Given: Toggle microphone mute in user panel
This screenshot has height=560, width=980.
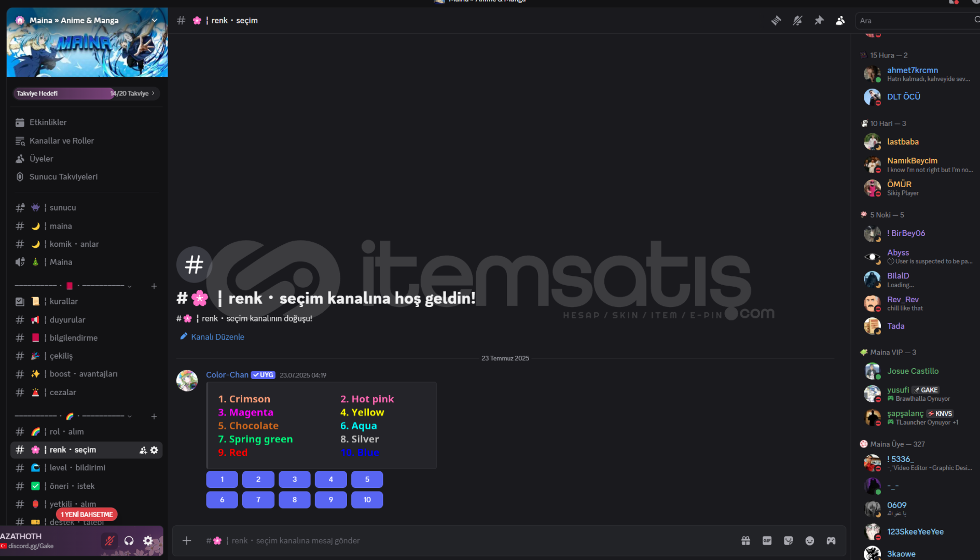Looking at the screenshot, I should pos(109,541).
